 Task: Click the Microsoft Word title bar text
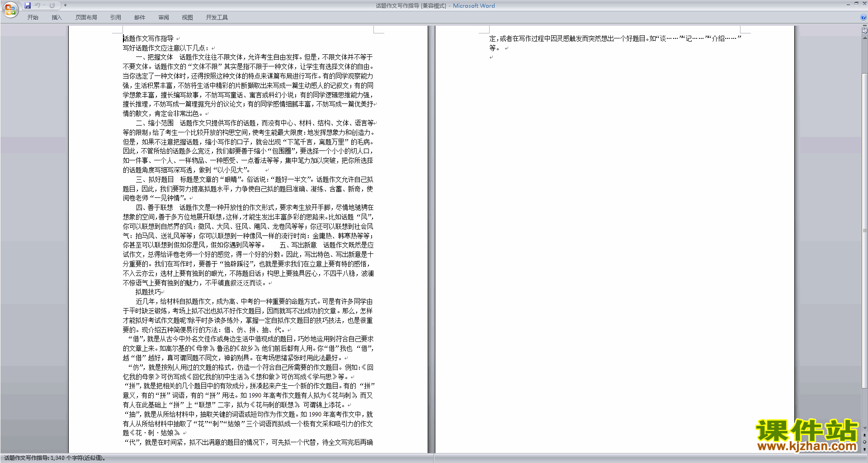click(x=474, y=6)
